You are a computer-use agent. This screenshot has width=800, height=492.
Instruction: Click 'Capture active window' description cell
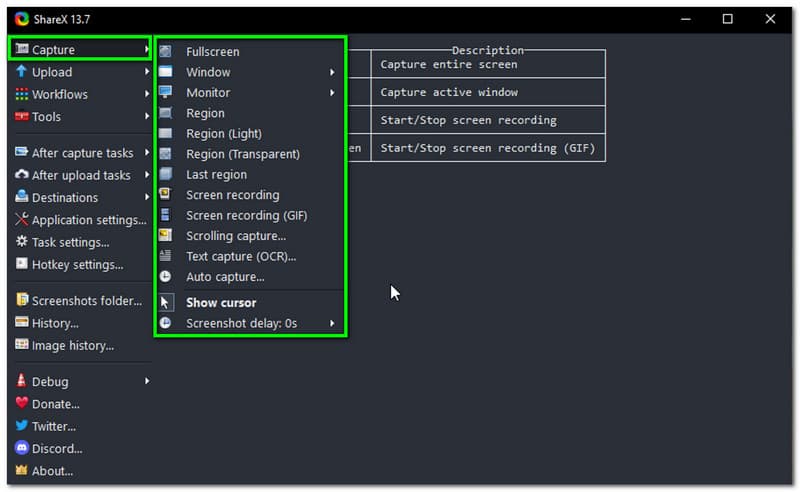(x=488, y=92)
